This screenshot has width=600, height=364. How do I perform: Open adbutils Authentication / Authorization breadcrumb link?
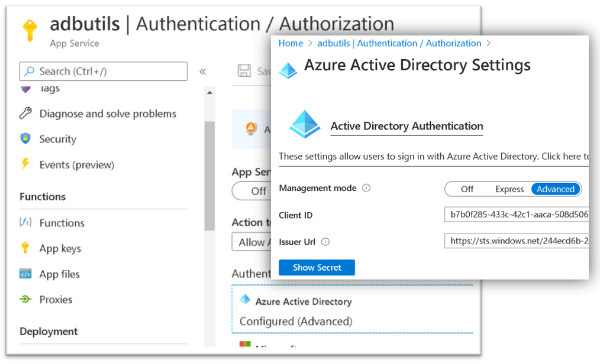pos(400,43)
